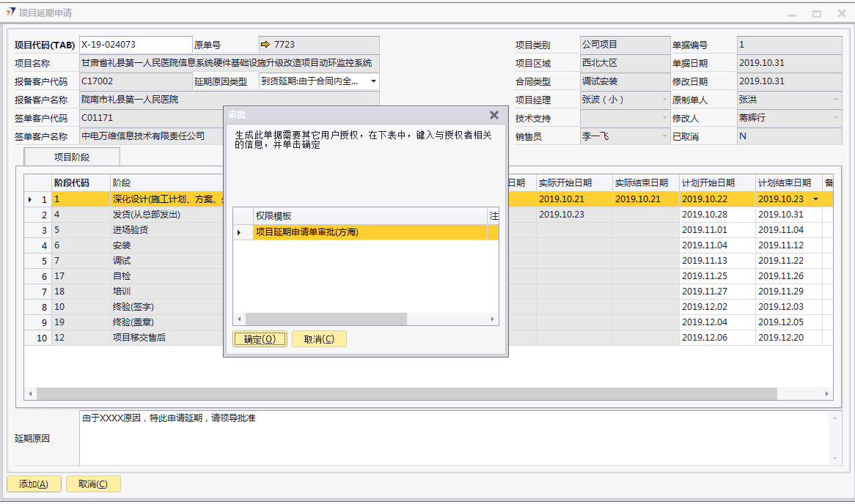The width and height of the screenshot is (855, 504).
Task: Expand the 修改人 dropdown
Action: coord(835,118)
